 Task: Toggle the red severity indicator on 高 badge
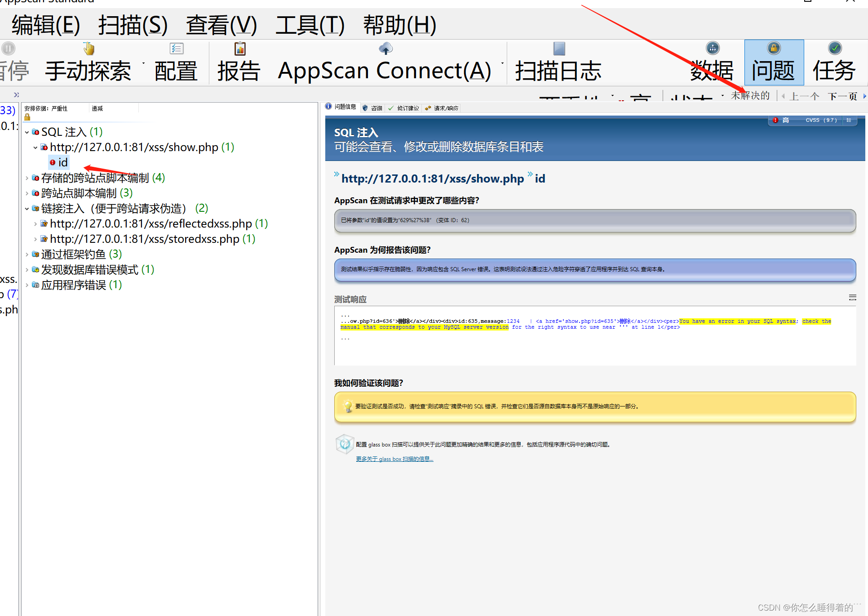coord(775,120)
